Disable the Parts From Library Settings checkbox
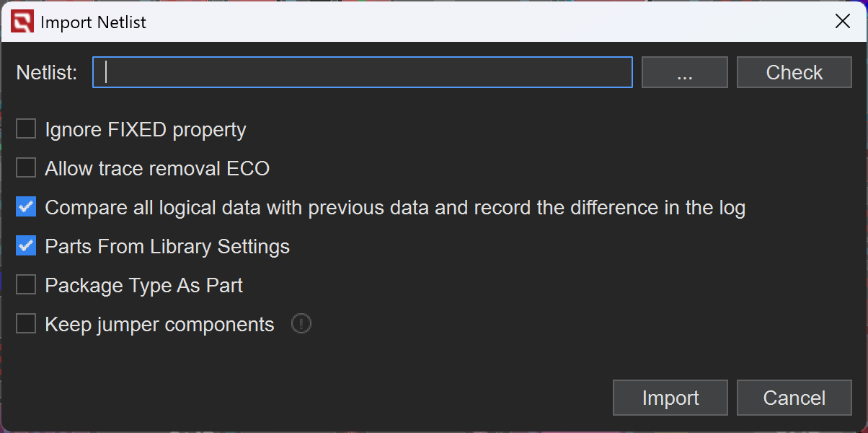 [x=26, y=246]
